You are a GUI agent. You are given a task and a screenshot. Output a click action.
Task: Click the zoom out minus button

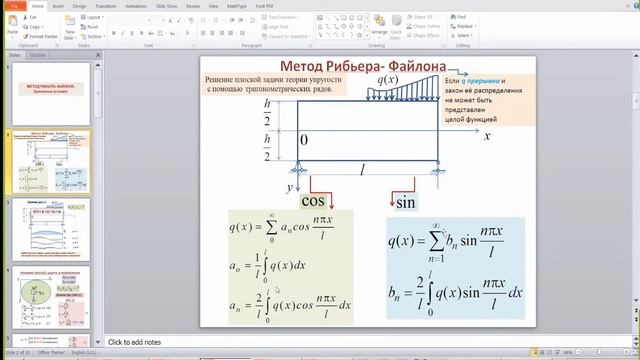[x=578, y=352]
